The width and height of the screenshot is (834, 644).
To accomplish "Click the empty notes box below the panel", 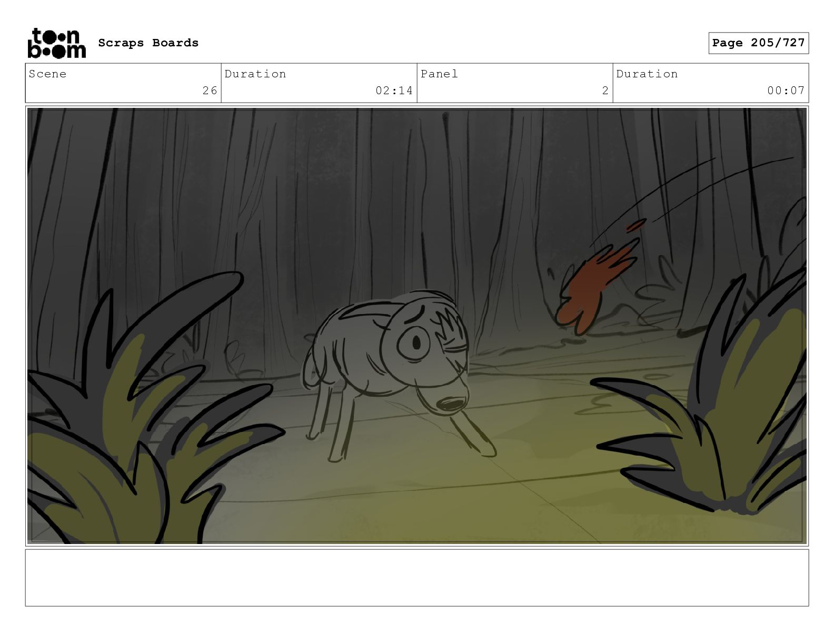I will point(417,578).
